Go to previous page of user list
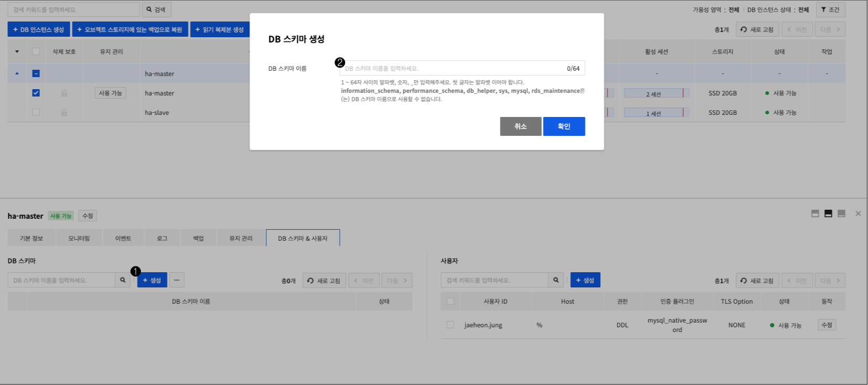Screen dimensions: 868x385 pos(797,281)
